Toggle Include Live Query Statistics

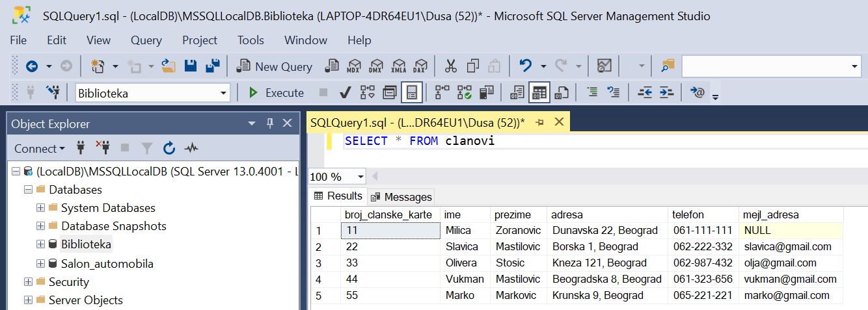(464, 93)
